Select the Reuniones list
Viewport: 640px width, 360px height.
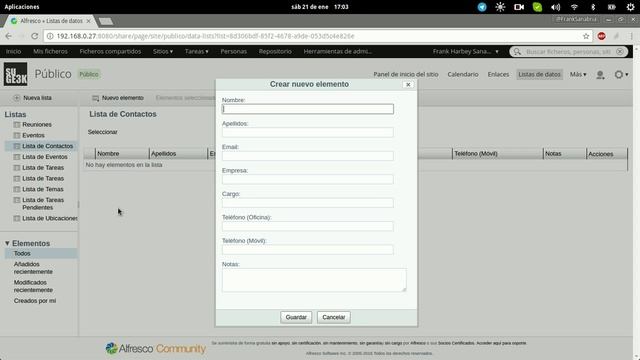37,124
